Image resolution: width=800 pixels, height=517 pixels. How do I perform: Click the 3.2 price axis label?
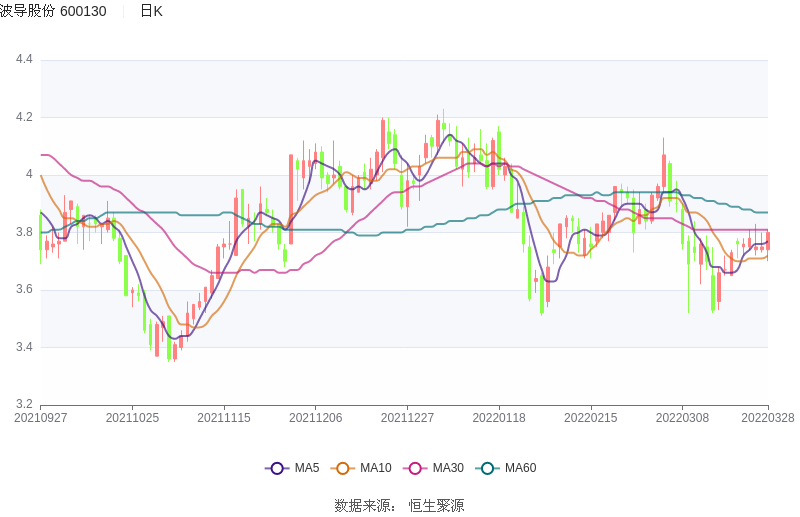point(24,405)
